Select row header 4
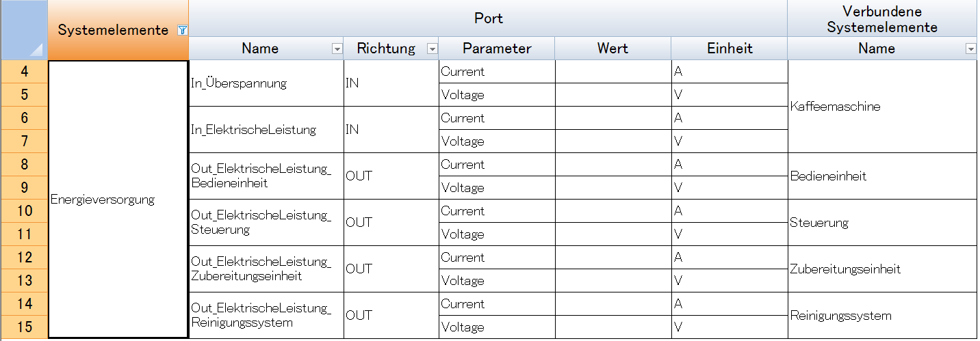The width and height of the screenshot is (980, 341). click(x=24, y=72)
